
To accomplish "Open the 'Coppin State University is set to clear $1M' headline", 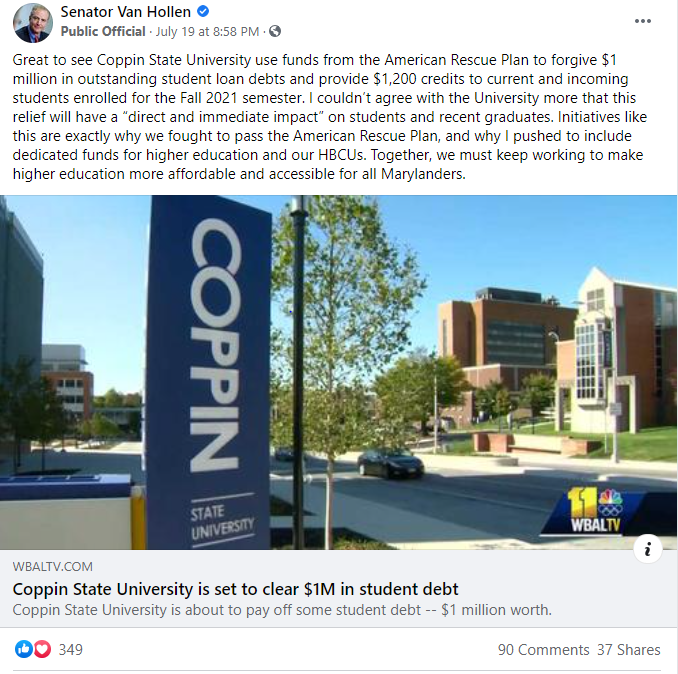I will pos(235,589).
